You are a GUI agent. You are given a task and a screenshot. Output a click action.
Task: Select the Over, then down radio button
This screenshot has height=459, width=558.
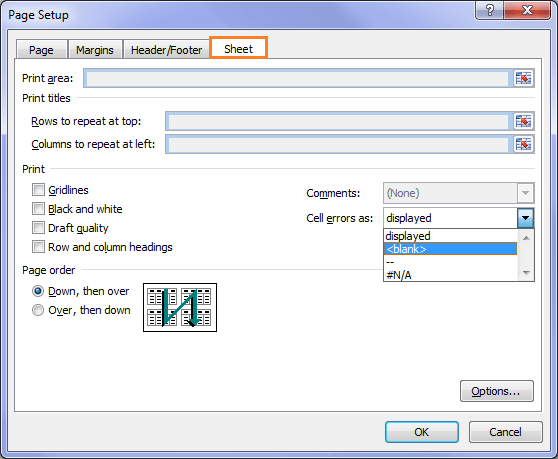point(38,310)
